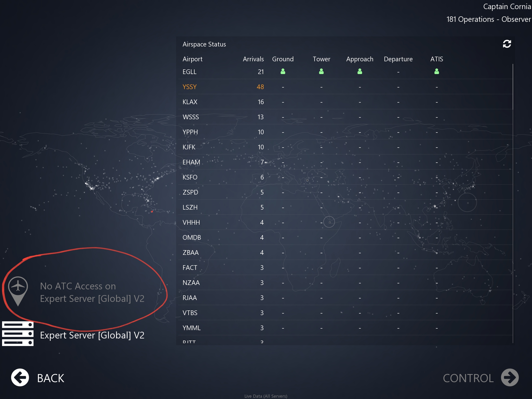Click the EGLL Ground controller icon
Screen dimensions: 532x399
pos(283,71)
